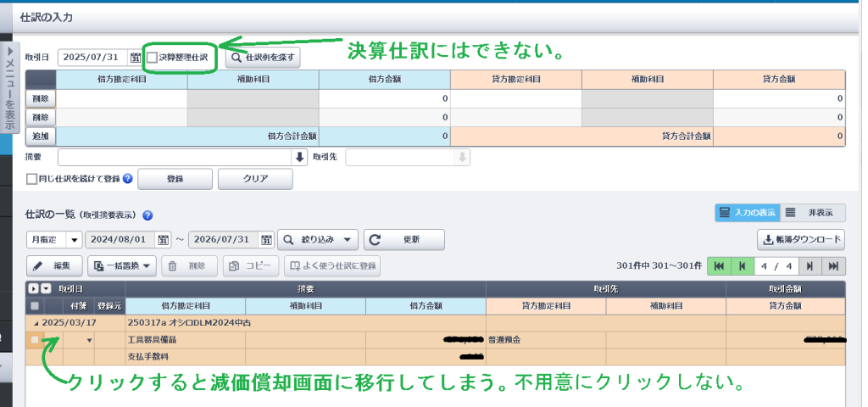Expand the 絞り込み filter dropdown
Screen dimensions: 868x407
[318, 240]
